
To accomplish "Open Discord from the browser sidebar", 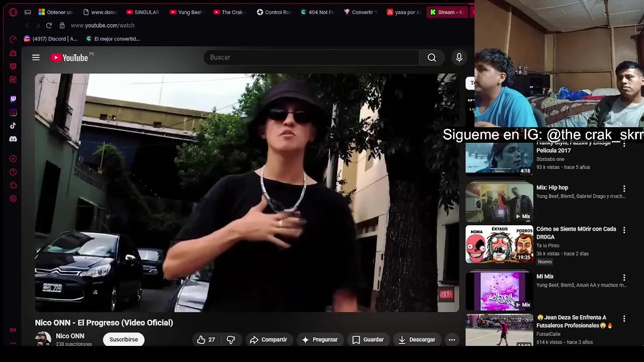I will click(x=13, y=139).
